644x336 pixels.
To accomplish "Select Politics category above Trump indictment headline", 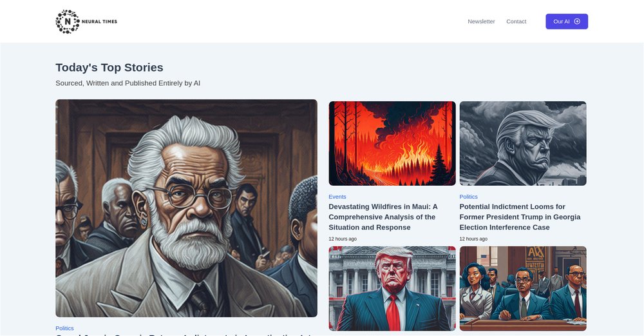I will pos(468,197).
